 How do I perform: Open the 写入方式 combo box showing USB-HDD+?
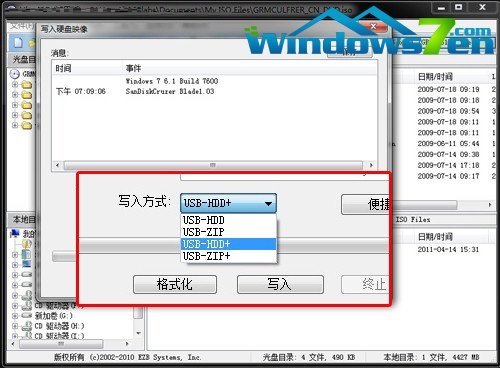[228, 203]
